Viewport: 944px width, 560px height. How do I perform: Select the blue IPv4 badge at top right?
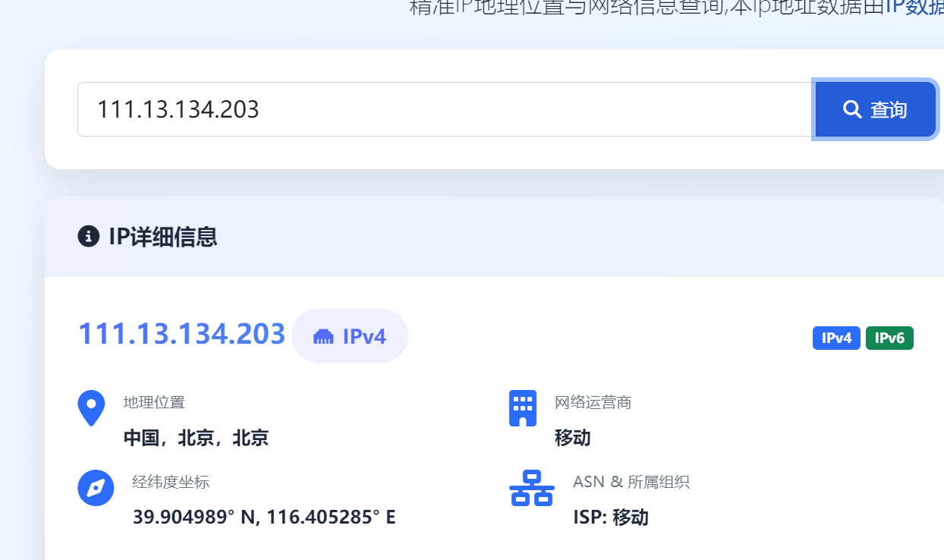836,338
